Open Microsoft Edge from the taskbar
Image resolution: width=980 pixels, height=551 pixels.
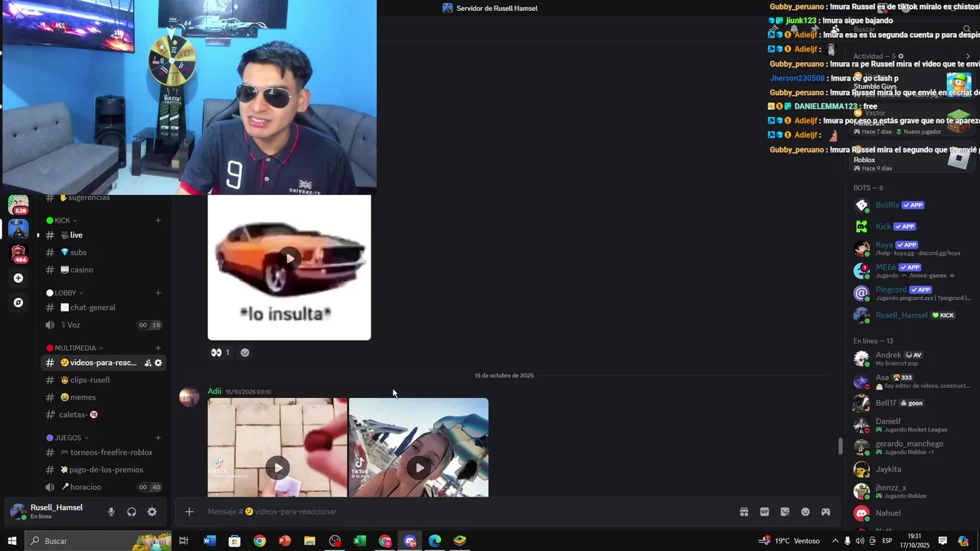pyautogui.click(x=435, y=541)
